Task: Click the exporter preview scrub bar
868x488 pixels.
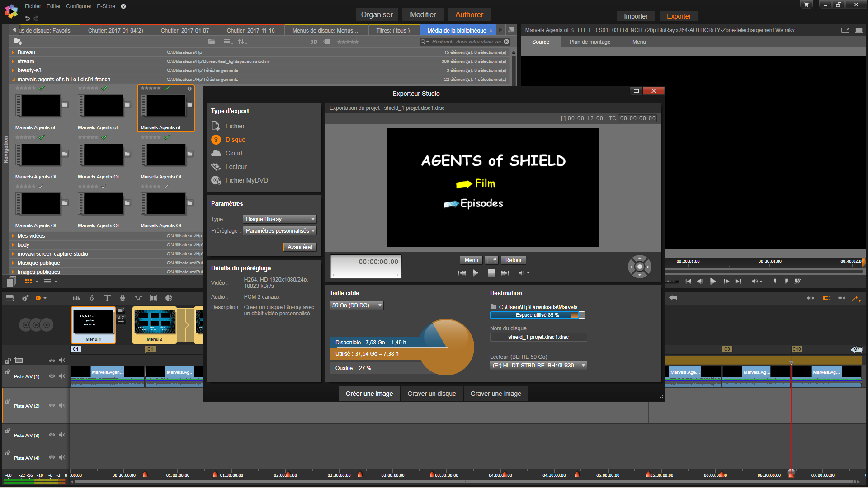Action: 366,275
